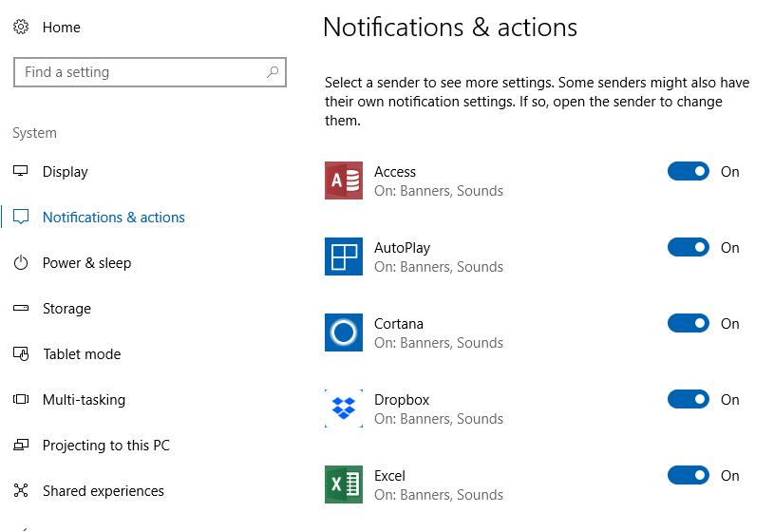Viewport: 774px width, 532px height.
Task: Click the AutoPlay app icon
Action: (x=344, y=256)
